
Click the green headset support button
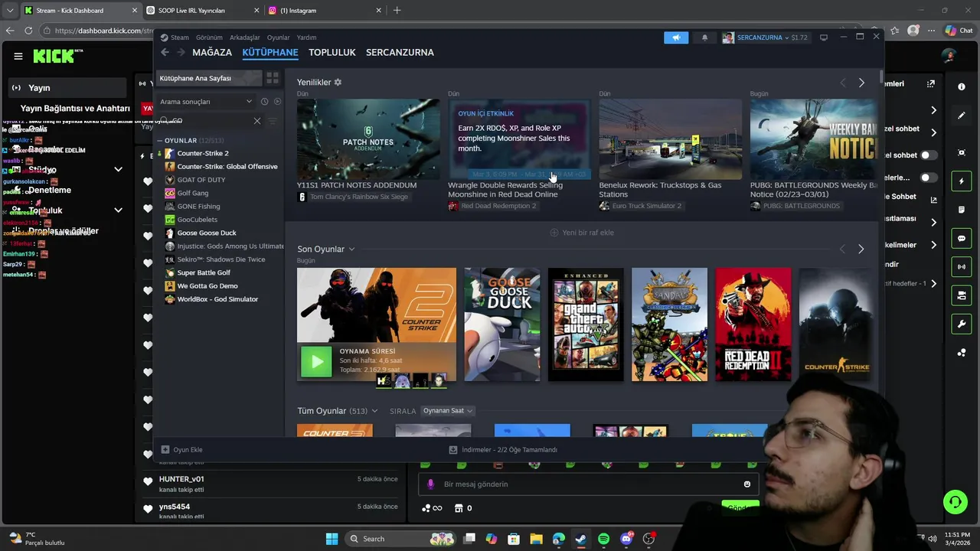pyautogui.click(x=955, y=502)
